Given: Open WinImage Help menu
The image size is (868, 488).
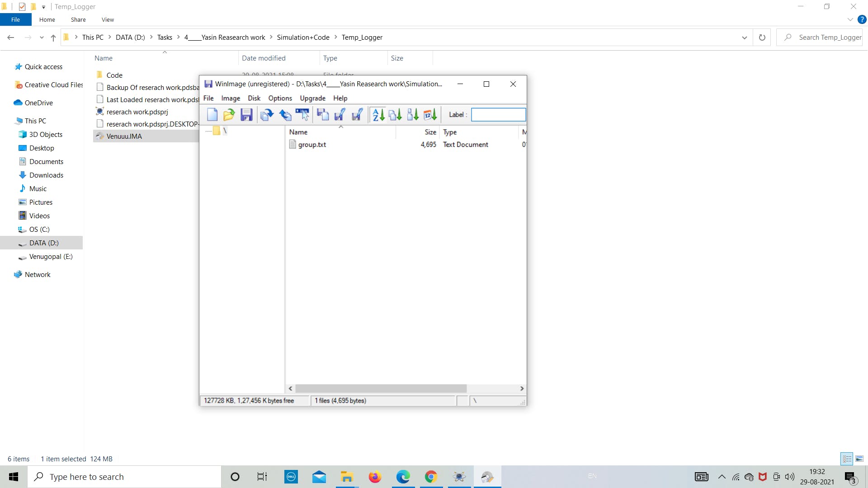Looking at the screenshot, I should tap(340, 98).
